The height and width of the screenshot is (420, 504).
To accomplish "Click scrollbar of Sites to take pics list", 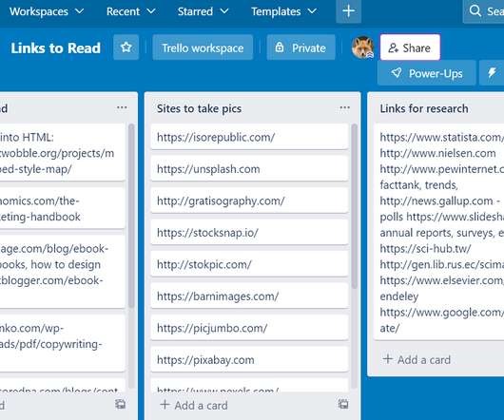I will [x=355, y=205].
